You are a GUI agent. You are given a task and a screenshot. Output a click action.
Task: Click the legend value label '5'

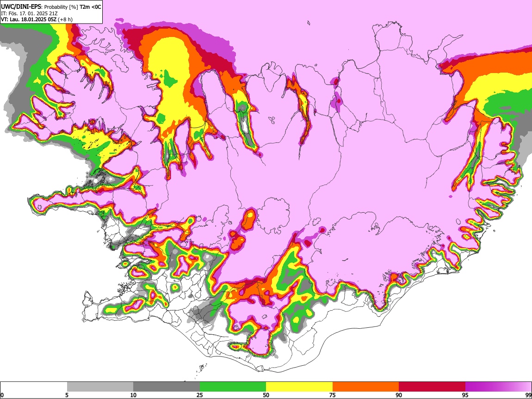[x=67, y=395]
